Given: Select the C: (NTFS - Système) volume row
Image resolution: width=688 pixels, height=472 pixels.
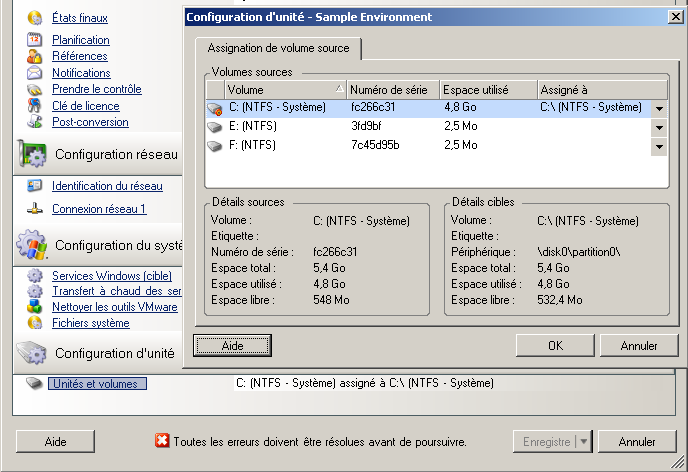Looking at the screenshot, I should (437, 108).
